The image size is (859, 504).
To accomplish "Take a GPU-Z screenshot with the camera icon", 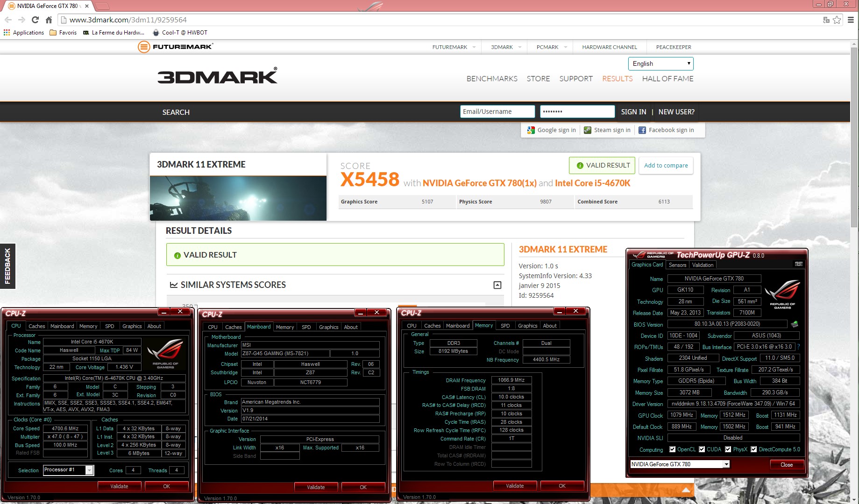I will 799,264.
